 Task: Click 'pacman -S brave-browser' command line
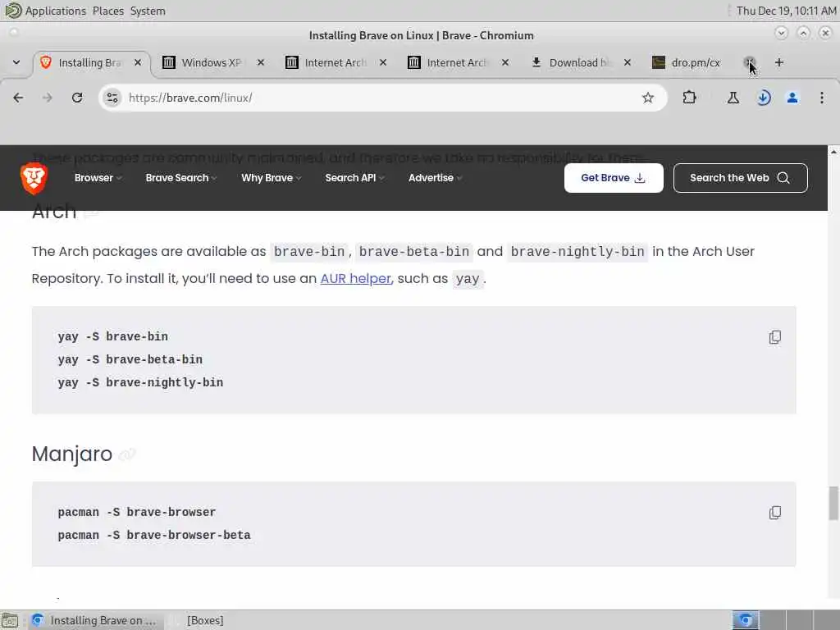point(137,512)
